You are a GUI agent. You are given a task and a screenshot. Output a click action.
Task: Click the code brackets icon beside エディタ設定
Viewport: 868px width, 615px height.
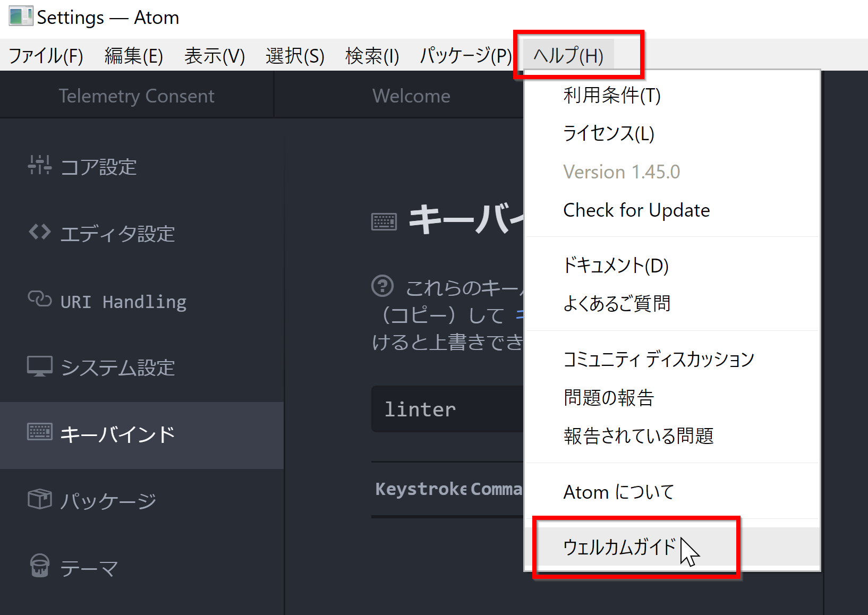point(40,232)
